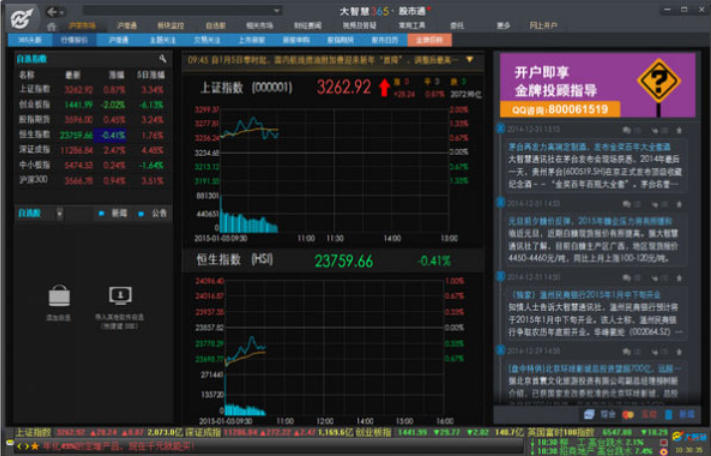Select the 沪深300 row
The width and height of the screenshot is (711, 456).
92,180
